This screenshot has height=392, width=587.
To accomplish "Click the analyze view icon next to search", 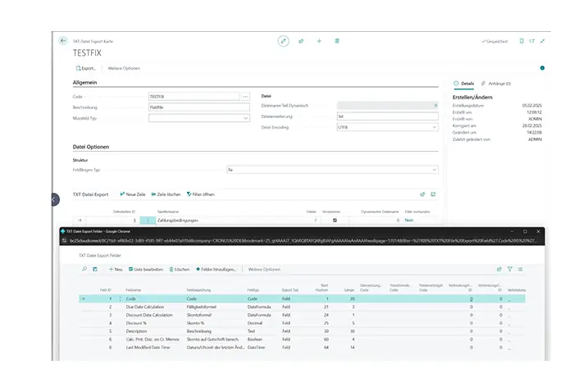I will tap(95, 269).
